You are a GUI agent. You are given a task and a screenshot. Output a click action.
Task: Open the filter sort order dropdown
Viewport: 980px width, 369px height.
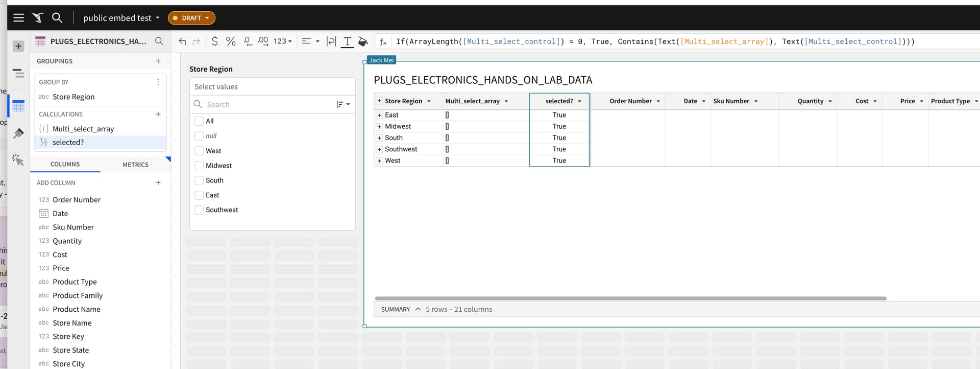point(344,104)
